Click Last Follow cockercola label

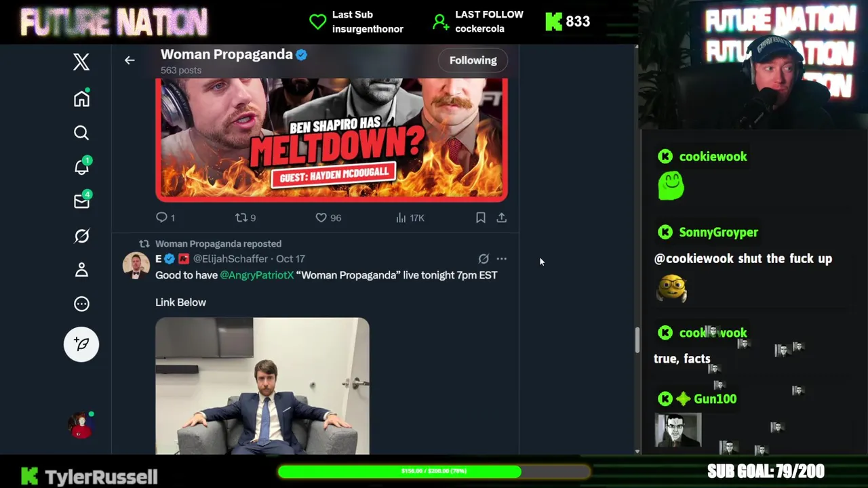(x=489, y=22)
